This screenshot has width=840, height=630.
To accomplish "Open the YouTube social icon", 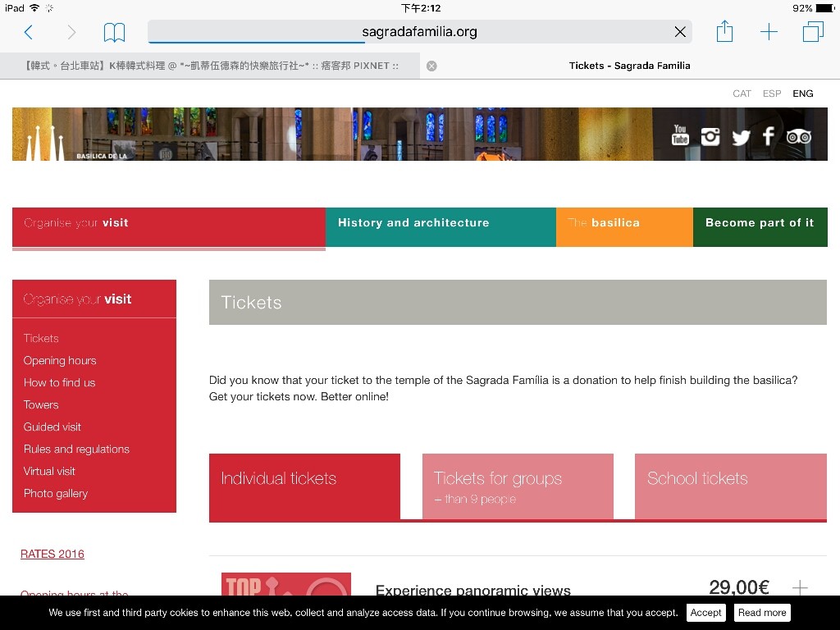I will (x=680, y=135).
